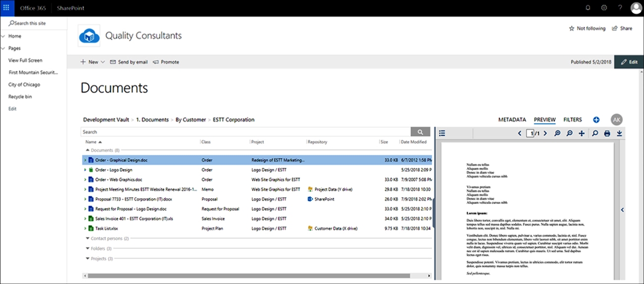The height and width of the screenshot is (284, 644).
Task: Download the previewed document
Action: (x=619, y=134)
